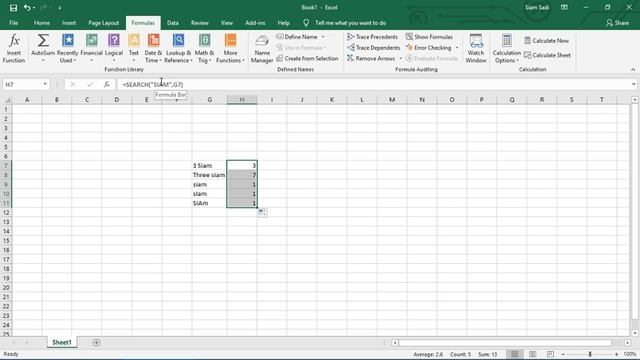The height and width of the screenshot is (360, 640).
Task: Switch to the Review tab
Action: (x=200, y=23)
